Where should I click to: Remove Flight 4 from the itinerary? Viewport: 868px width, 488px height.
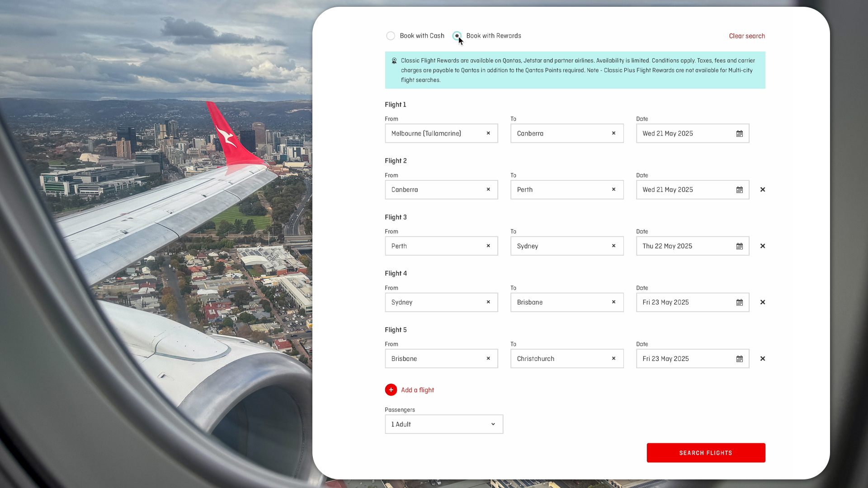tap(763, 302)
